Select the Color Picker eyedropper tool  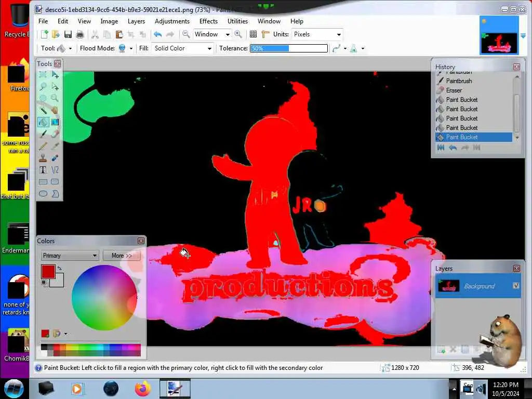[x=55, y=146]
